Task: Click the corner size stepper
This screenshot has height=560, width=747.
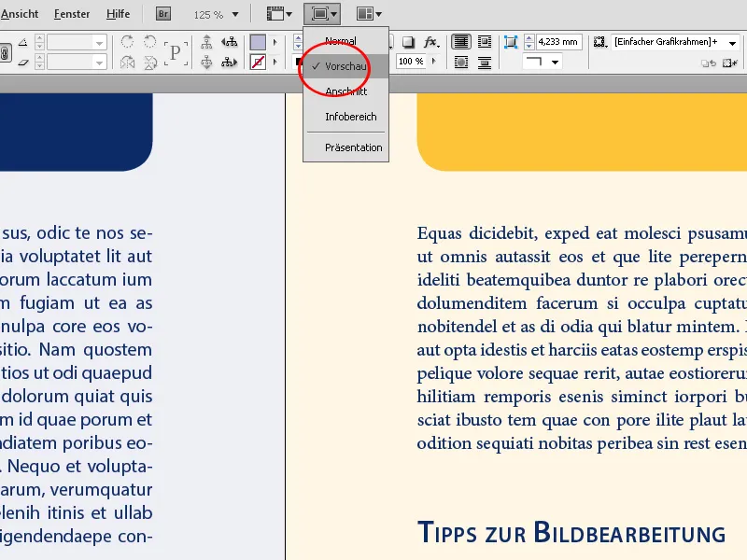Action: click(x=529, y=42)
